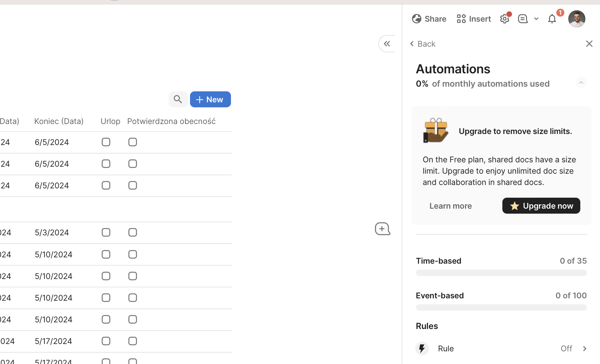Open the comments icon in top bar

[x=522, y=19]
